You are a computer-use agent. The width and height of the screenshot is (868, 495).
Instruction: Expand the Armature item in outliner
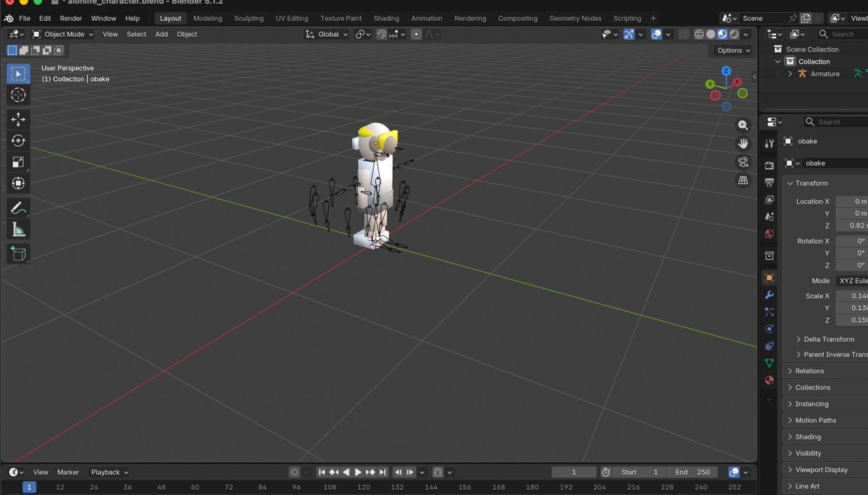tap(790, 74)
